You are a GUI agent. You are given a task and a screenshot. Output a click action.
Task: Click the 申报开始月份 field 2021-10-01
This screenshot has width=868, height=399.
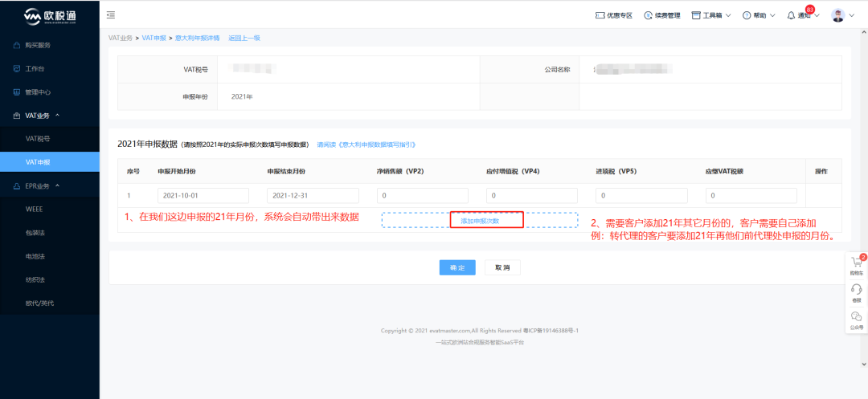click(x=203, y=196)
